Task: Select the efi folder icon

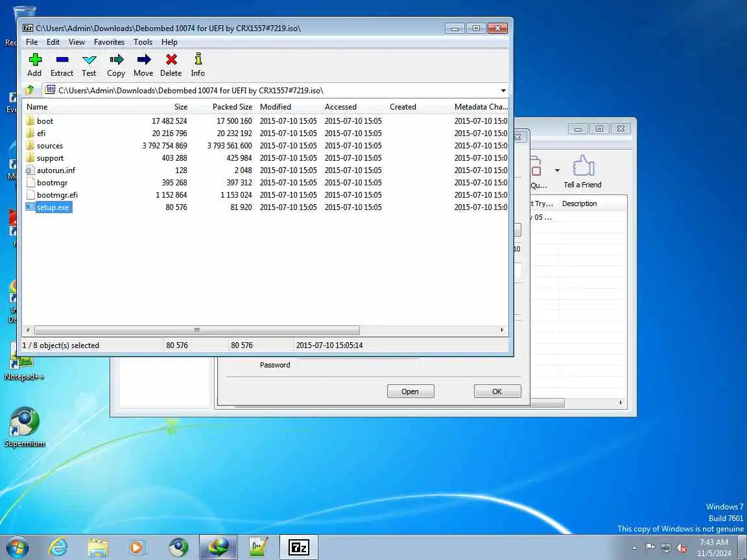Action: (x=30, y=134)
